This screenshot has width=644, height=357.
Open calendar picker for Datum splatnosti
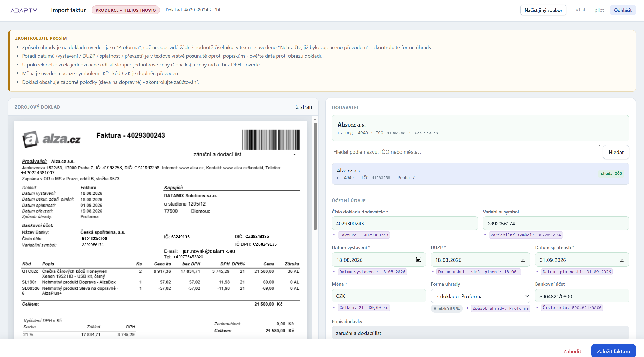(622, 259)
